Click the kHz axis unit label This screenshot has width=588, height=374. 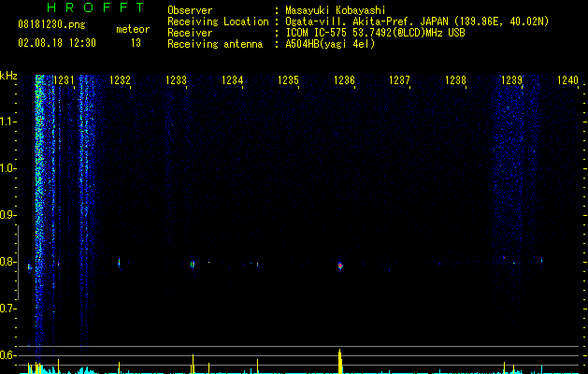pyautogui.click(x=8, y=76)
